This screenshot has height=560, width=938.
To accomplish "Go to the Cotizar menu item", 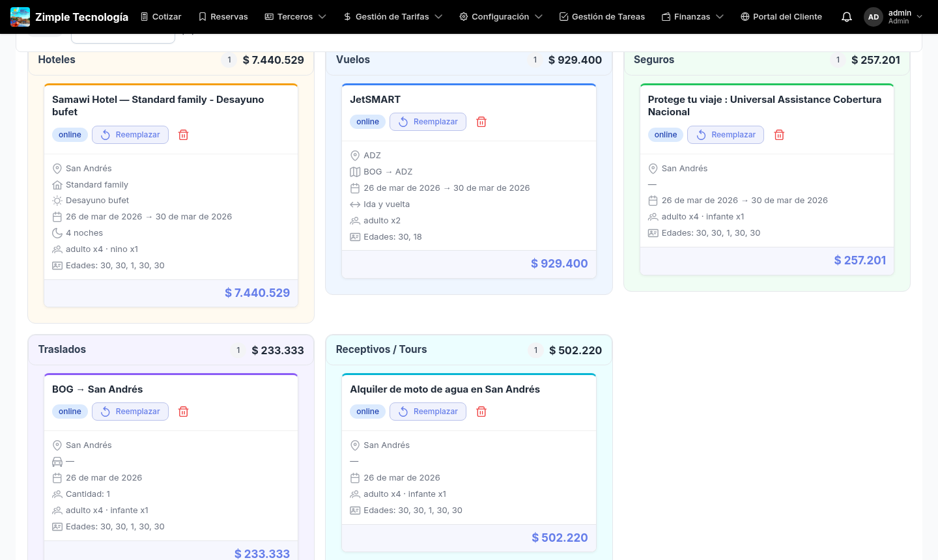I will point(161,17).
